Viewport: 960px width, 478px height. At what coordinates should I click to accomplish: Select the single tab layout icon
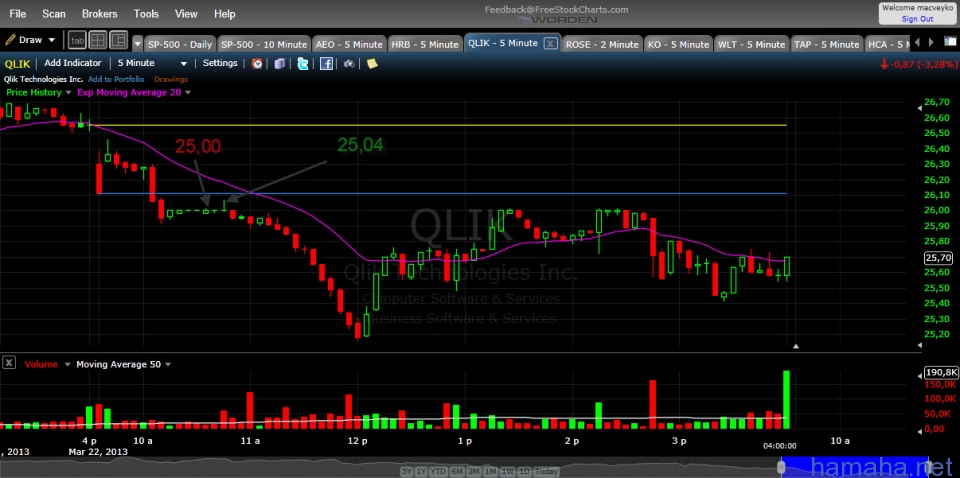coord(77,40)
